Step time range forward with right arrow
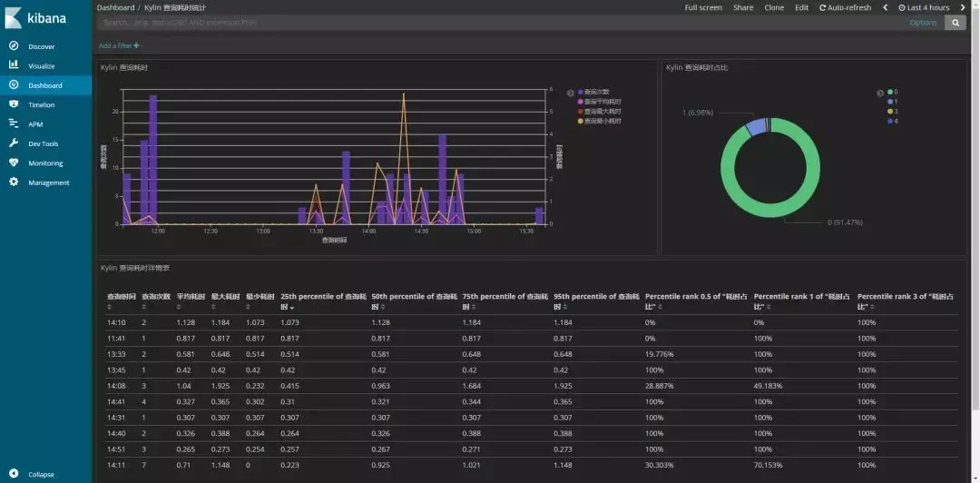The height and width of the screenshot is (483, 980). coord(963,7)
